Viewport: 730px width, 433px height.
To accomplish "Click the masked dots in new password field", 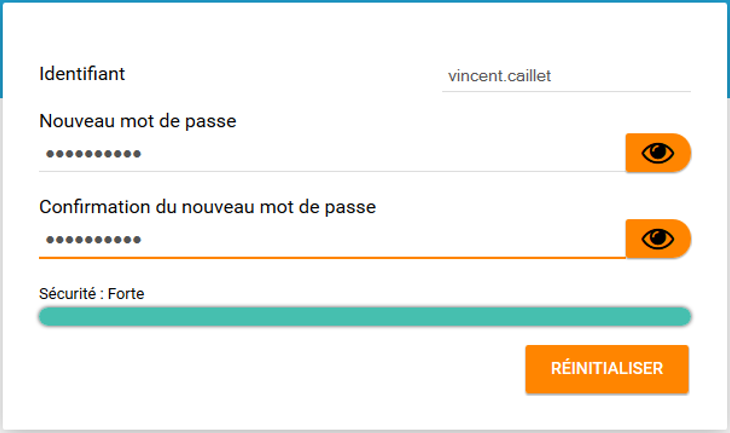I will pyautogui.click(x=94, y=154).
